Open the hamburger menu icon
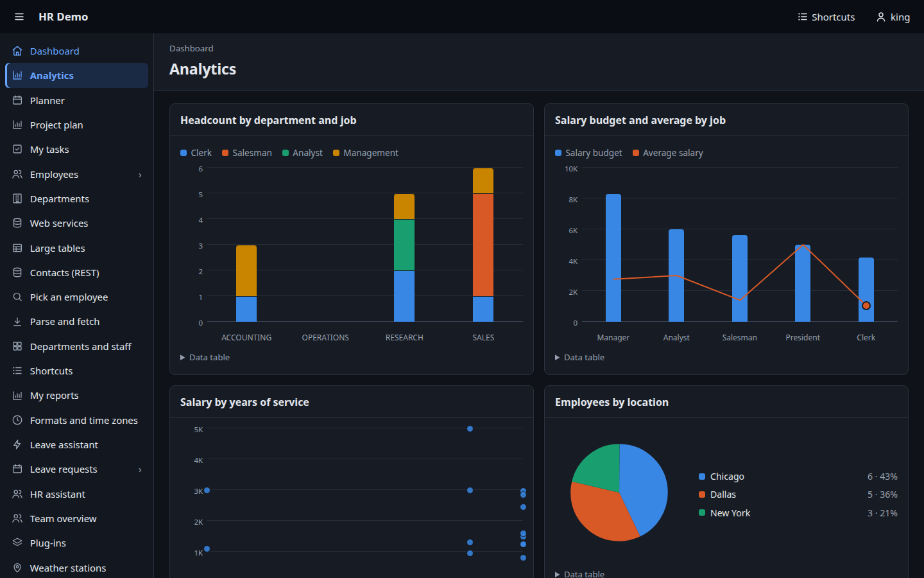The width and height of the screenshot is (924, 578). [x=19, y=17]
